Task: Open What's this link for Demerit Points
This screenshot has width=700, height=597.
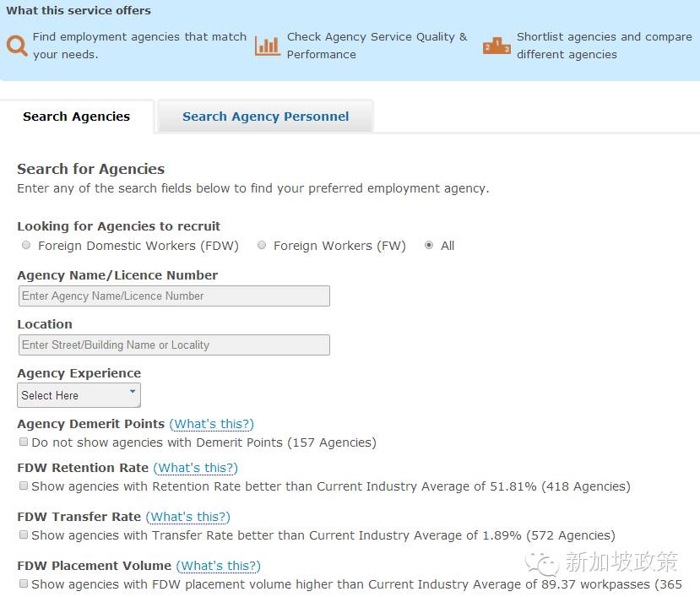Action: tap(211, 424)
